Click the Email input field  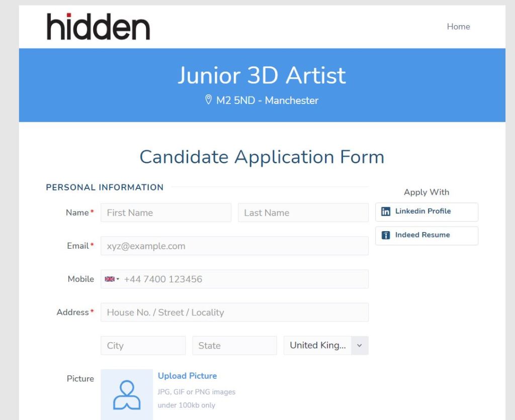pyautogui.click(x=234, y=246)
